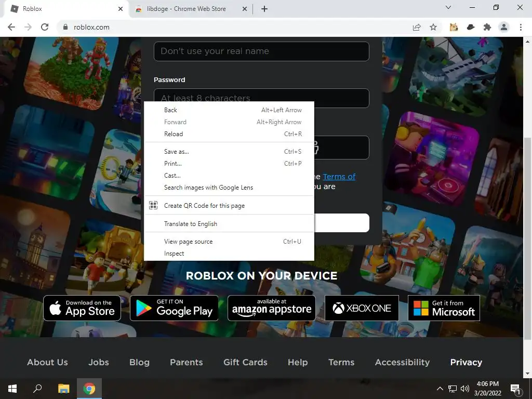Viewport: 532px width, 399px height.
Task: Click Get it on Google Play badge
Action: [174, 308]
